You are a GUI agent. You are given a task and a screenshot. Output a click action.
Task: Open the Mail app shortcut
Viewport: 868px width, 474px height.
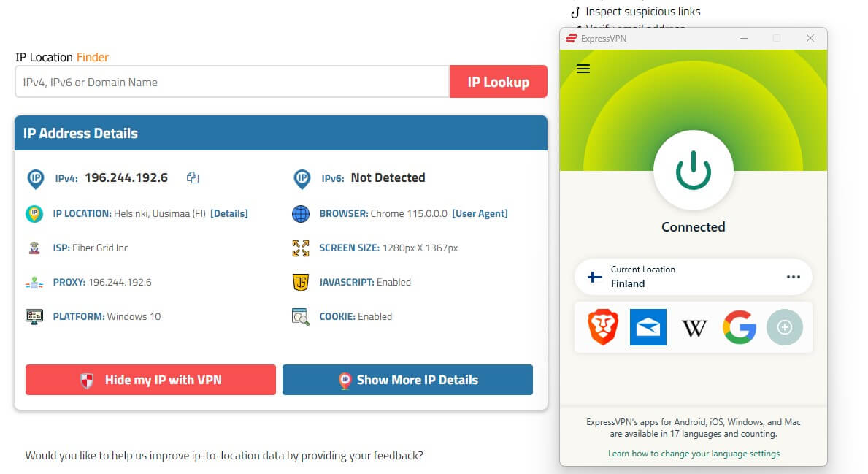coord(648,327)
